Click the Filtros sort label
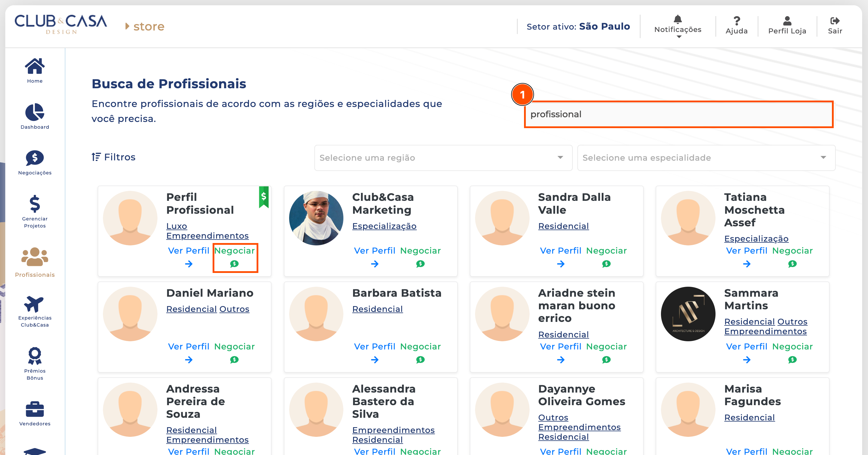Screen dimensions: 868x455 coord(113,157)
